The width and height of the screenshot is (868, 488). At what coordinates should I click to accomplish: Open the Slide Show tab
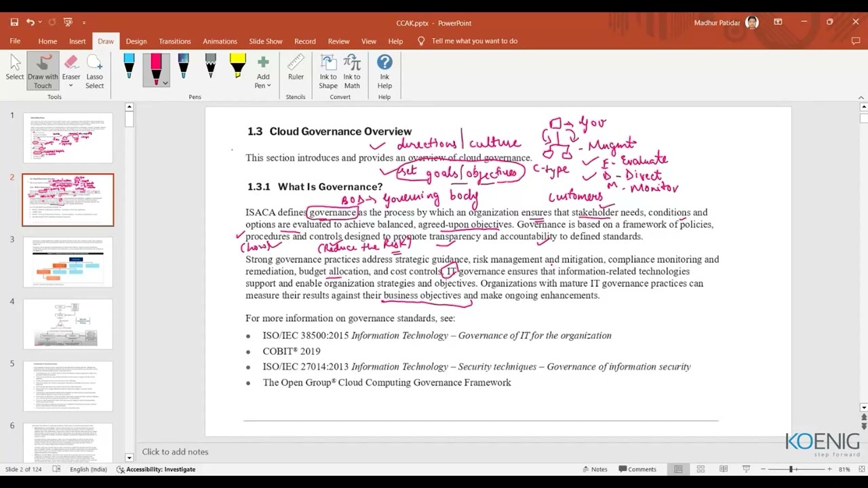pos(265,41)
